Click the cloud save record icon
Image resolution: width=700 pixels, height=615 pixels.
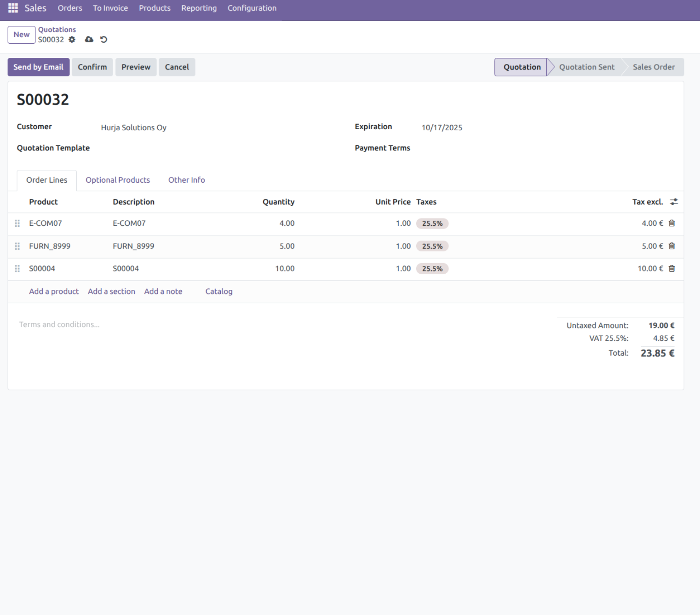(x=89, y=40)
